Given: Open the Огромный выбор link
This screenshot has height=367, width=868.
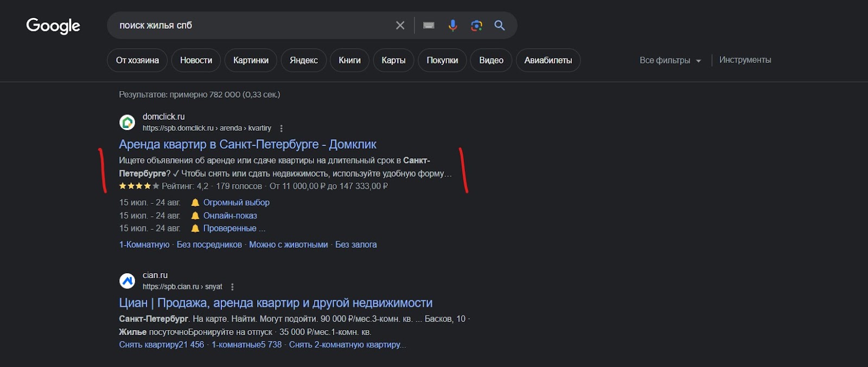Looking at the screenshot, I should (236, 202).
